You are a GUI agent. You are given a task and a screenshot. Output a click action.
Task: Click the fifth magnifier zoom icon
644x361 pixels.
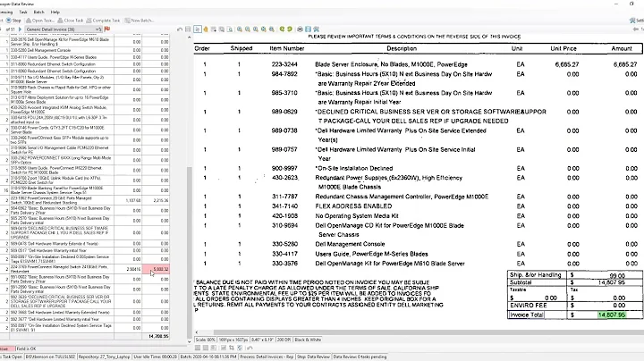(x=272, y=29)
